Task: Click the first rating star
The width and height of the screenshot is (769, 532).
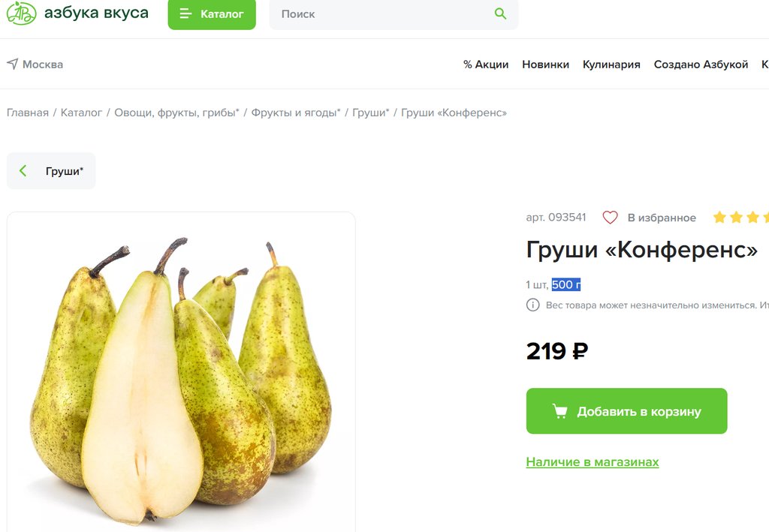Action: coord(719,217)
